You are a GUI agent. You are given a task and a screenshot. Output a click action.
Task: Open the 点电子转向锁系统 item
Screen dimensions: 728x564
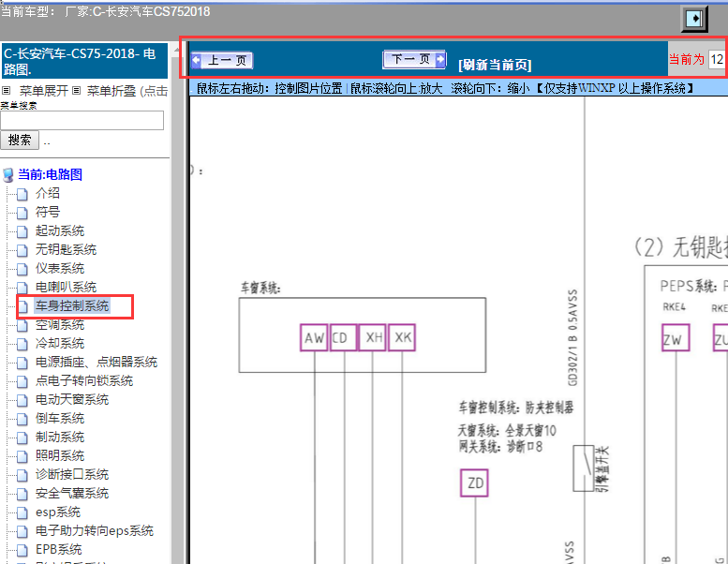point(84,381)
